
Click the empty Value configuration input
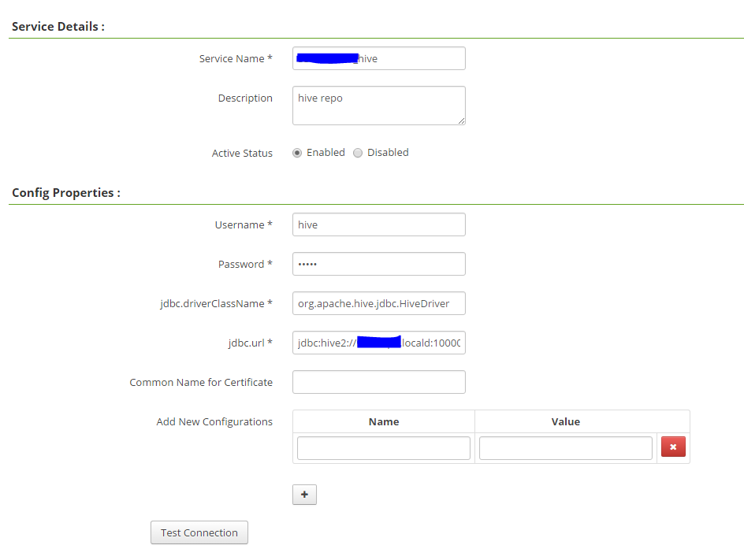click(x=565, y=447)
